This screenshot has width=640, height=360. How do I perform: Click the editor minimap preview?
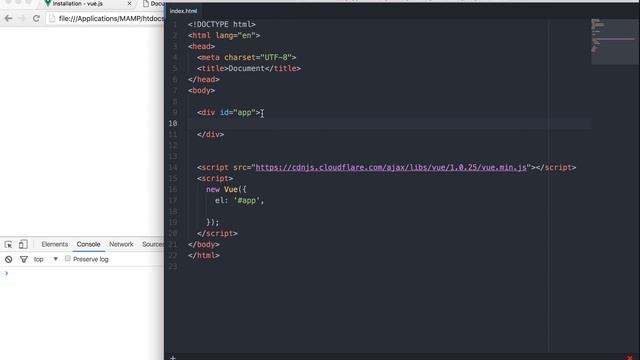coord(614,41)
